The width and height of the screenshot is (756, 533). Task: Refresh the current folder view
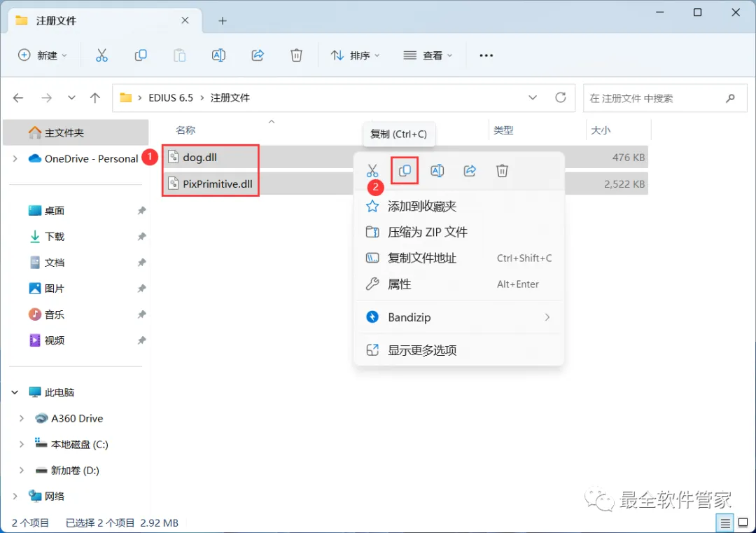pyautogui.click(x=560, y=98)
